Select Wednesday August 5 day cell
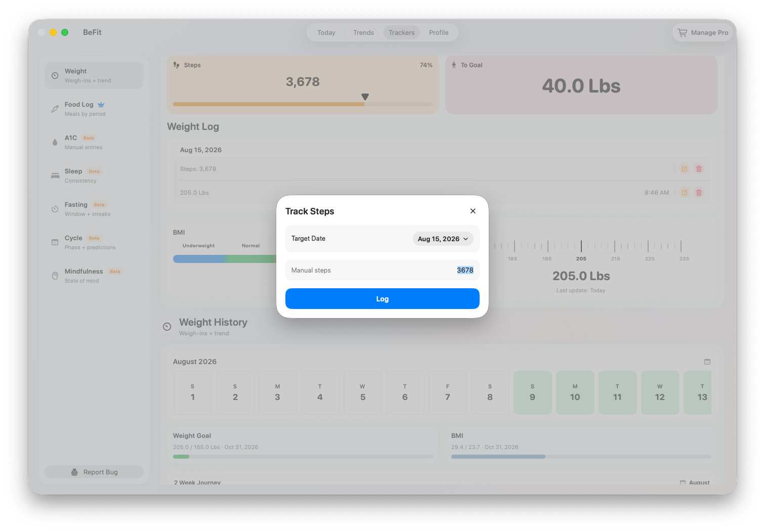Viewport: 765px width, 532px height. [363, 392]
